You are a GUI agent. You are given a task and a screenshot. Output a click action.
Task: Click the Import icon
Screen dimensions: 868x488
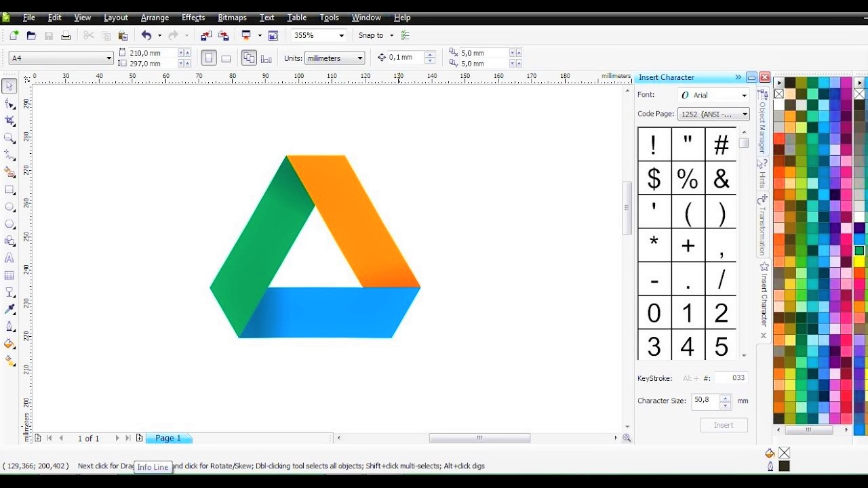tap(206, 35)
